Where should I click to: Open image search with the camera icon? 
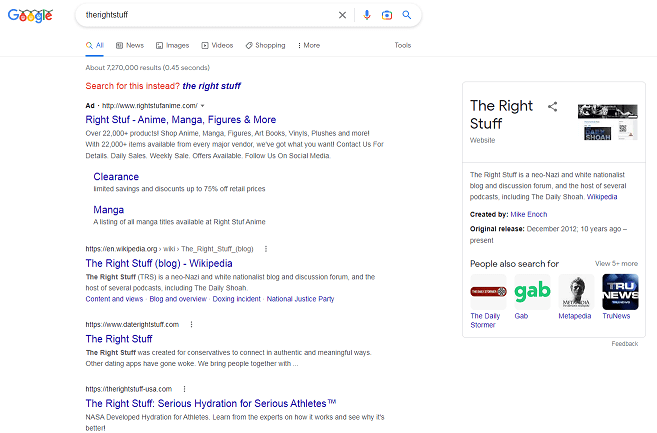[x=387, y=15]
